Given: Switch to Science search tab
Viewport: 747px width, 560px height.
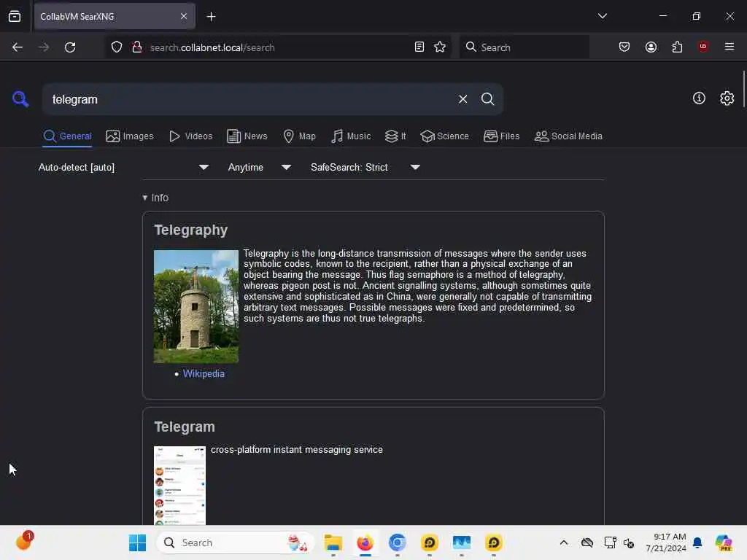Looking at the screenshot, I should (444, 136).
